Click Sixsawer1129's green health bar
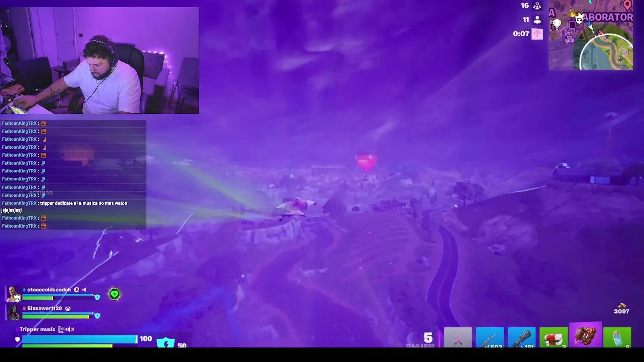 tap(55, 317)
